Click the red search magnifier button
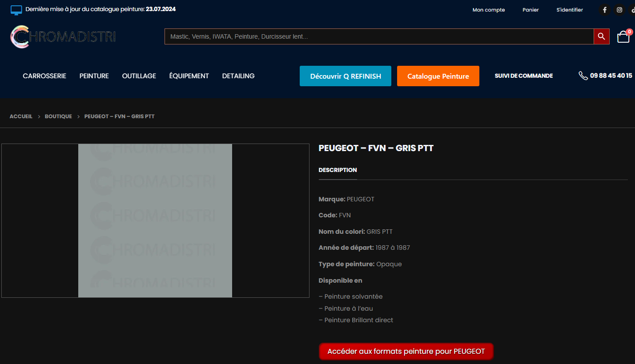Image resolution: width=635 pixels, height=364 pixels. pyautogui.click(x=601, y=36)
